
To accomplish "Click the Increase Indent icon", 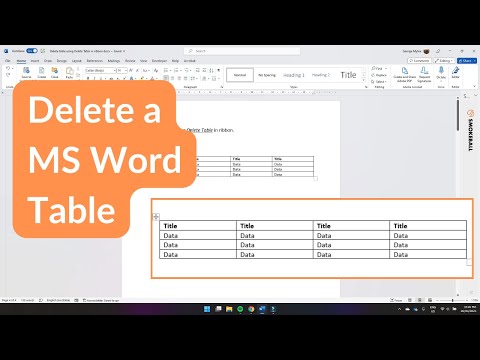I will point(204,70).
